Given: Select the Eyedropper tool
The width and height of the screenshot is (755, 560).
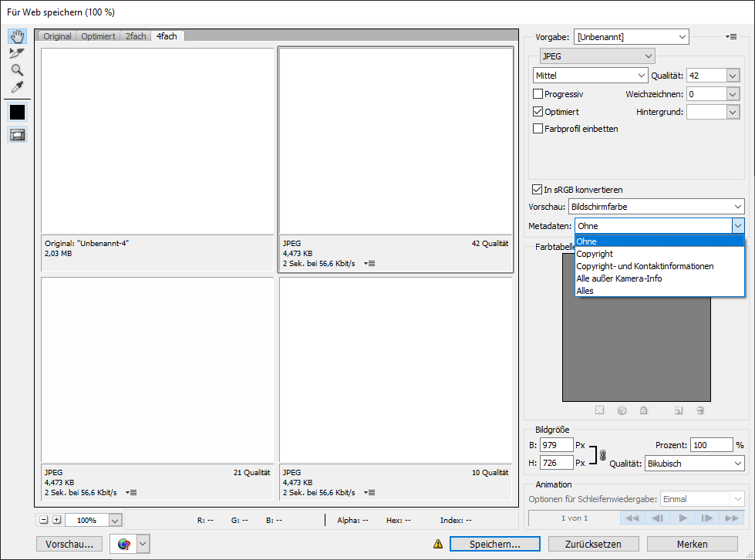Looking at the screenshot, I should point(17,86).
